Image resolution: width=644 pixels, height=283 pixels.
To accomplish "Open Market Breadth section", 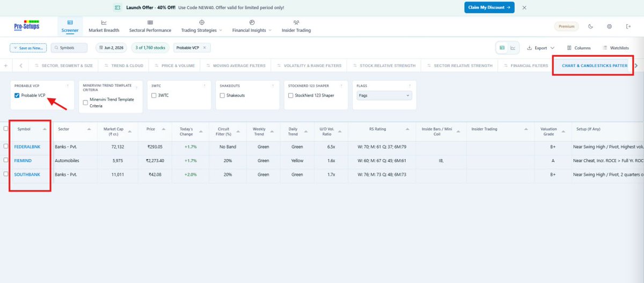I will [x=104, y=26].
